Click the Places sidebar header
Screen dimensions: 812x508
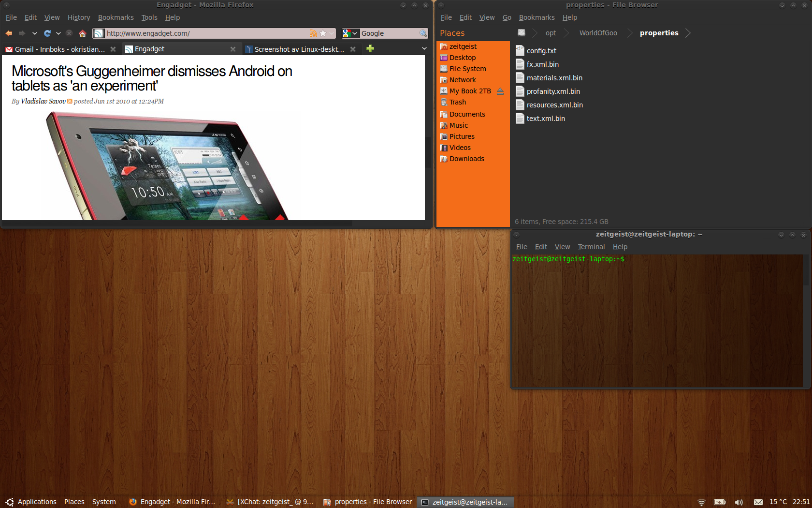click(452, 33)
